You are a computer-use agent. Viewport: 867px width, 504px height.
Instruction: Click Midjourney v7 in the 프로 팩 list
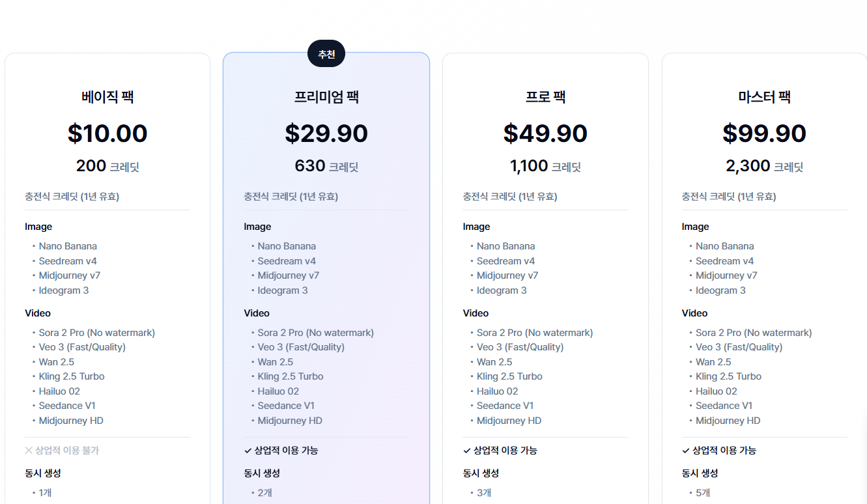507,275
